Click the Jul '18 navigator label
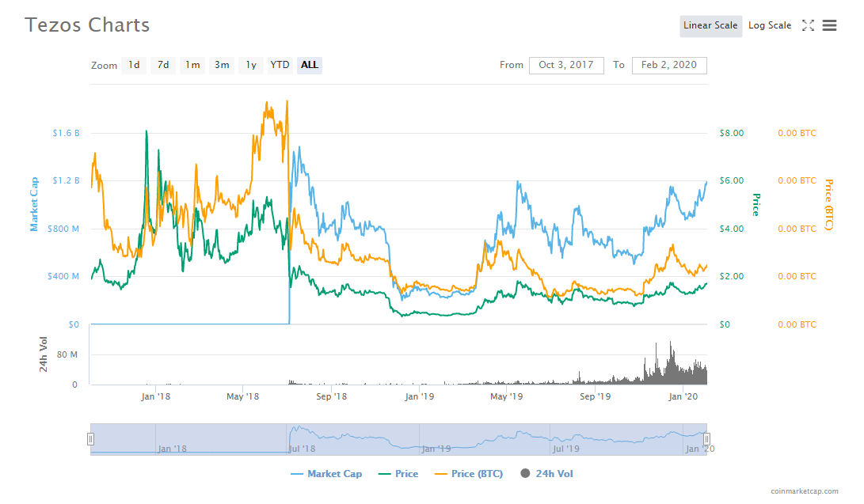This screenshot has height=504, width=864. coord(302,449)
